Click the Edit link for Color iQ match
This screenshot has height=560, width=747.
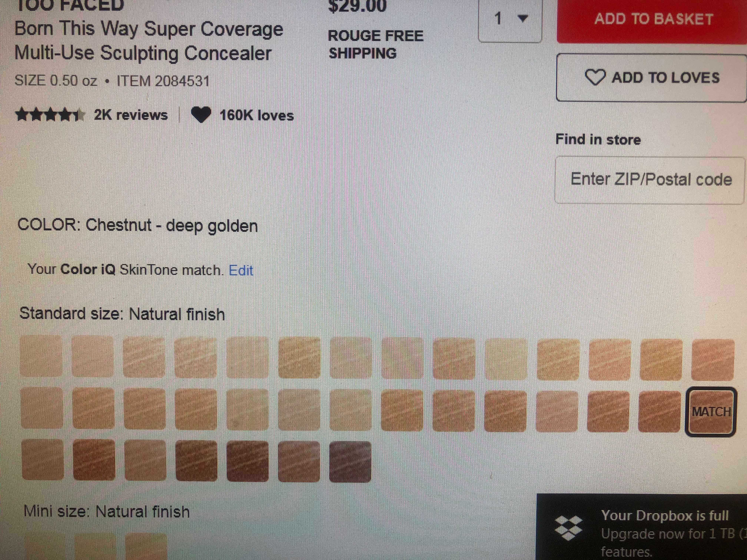[x=241, y=270]
